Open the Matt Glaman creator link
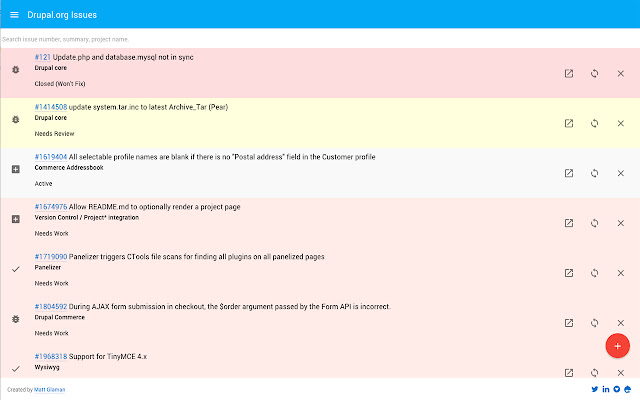Screen dimensions: 640x400 [49, 389]
